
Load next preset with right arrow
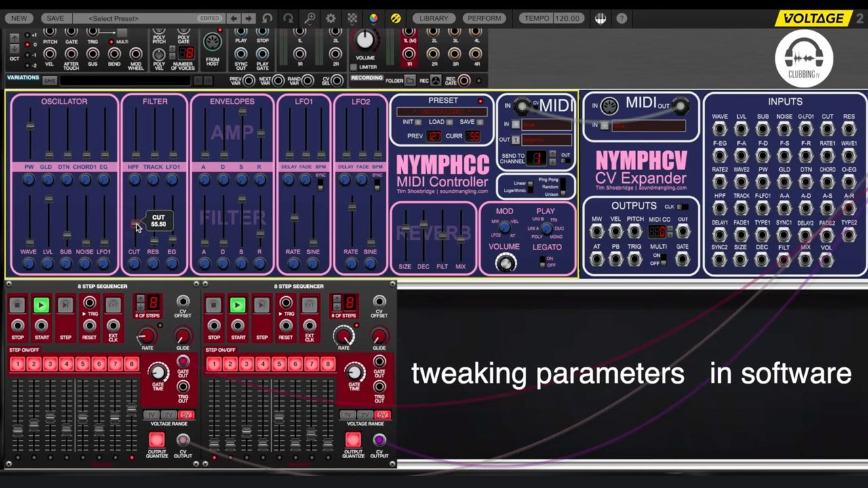click(x=248, y=18)
